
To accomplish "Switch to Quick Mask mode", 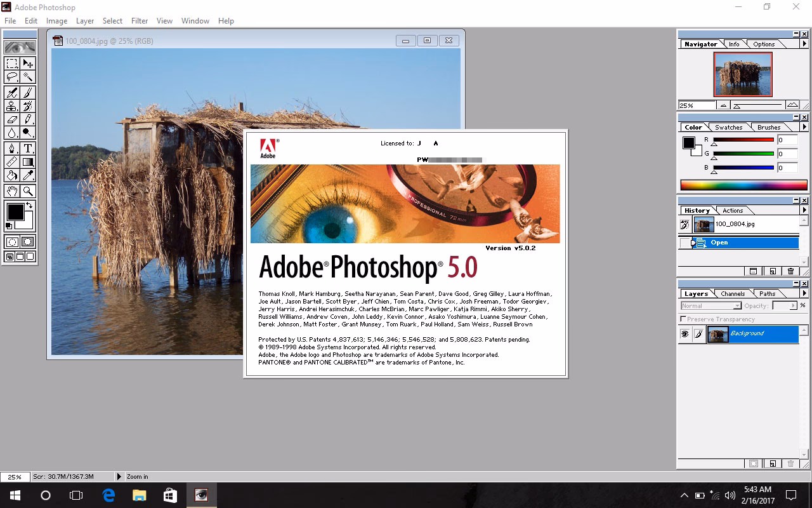I will [x=27, y=241].
